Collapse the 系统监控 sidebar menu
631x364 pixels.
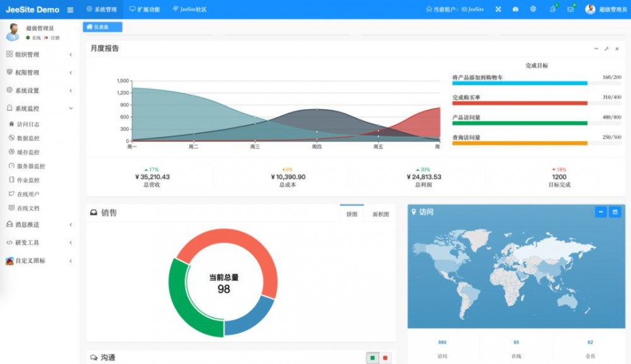[x=35, y=108]
